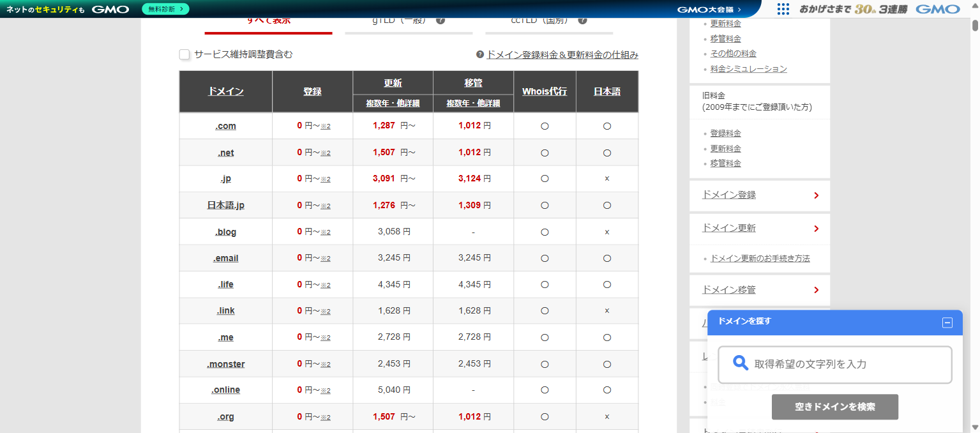Open the .life domain link
Viewport: 980px width, 433px height.
point(226,284)
